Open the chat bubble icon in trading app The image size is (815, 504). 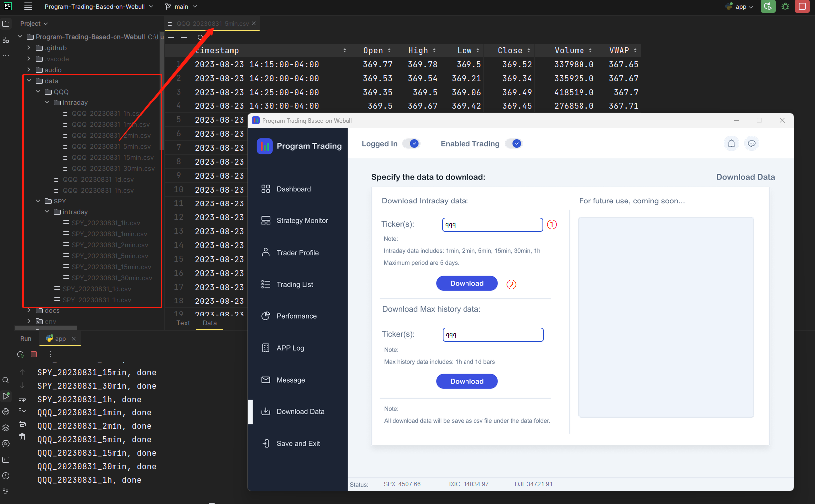[752, 144]
